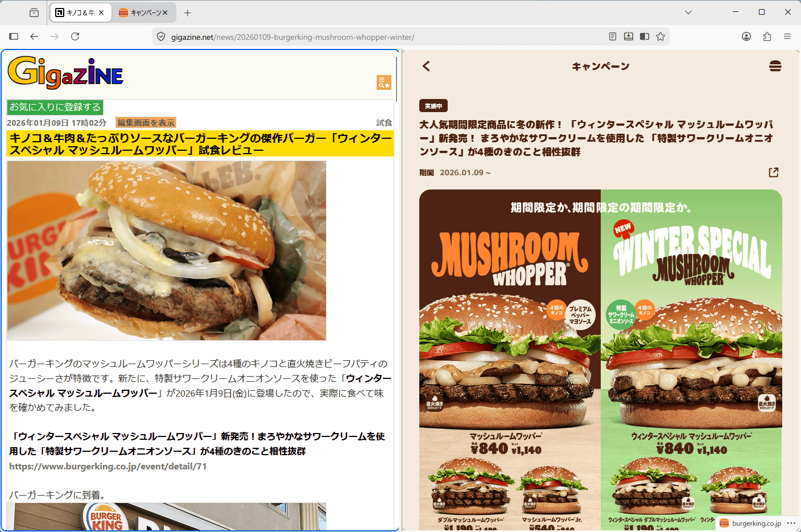Click the Burger King hamburger menu icon
The width and height of the screenshot is (801, 532).
coord(775,66)
